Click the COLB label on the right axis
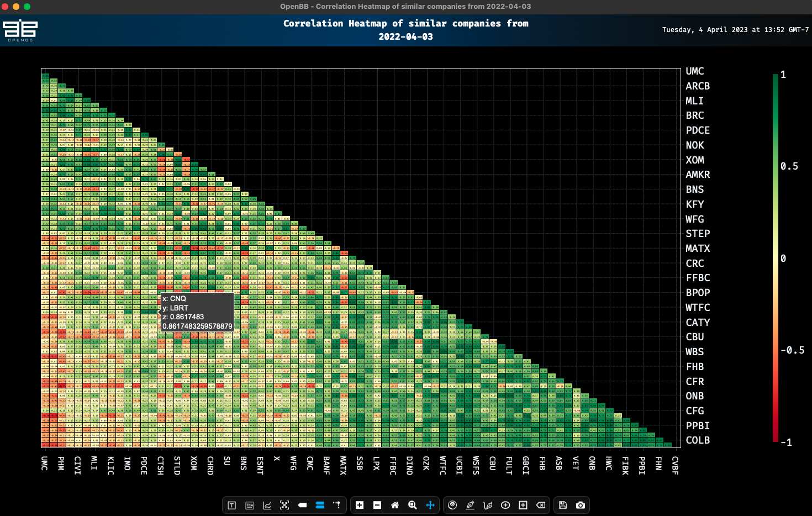Image resolution: width=812 pixels, height=516 pixels. point(698,440)
